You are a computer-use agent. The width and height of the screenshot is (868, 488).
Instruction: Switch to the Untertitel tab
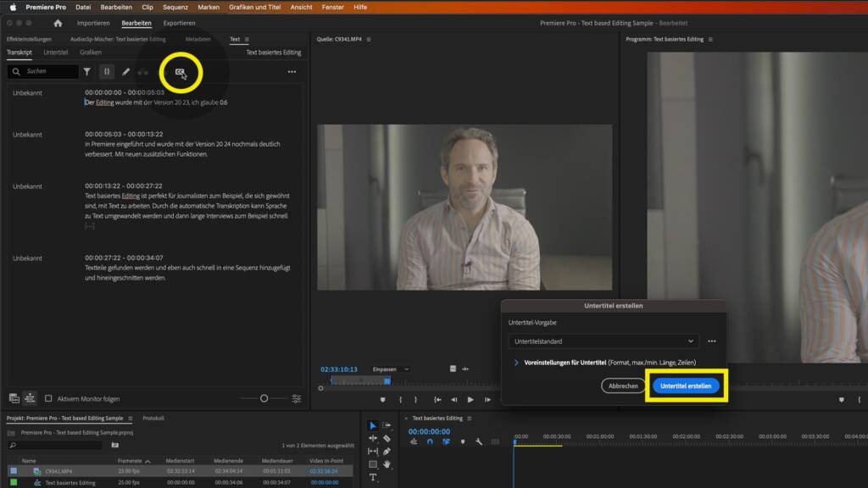click(55, 52)
